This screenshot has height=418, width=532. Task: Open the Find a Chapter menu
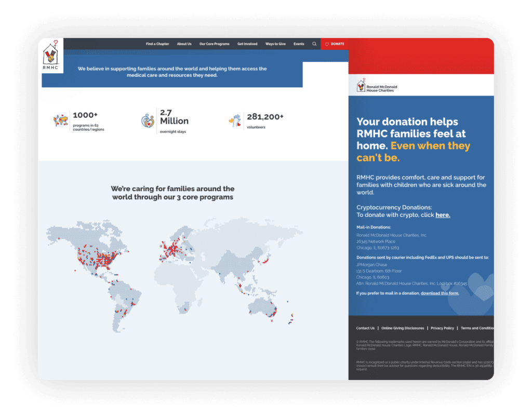(x=157, y=44)
